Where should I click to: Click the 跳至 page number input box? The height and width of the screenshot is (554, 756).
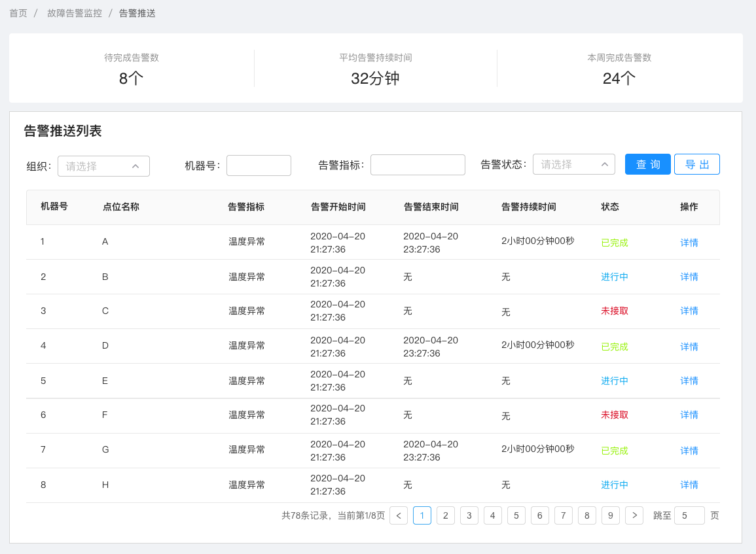click(x=689, y=515)
